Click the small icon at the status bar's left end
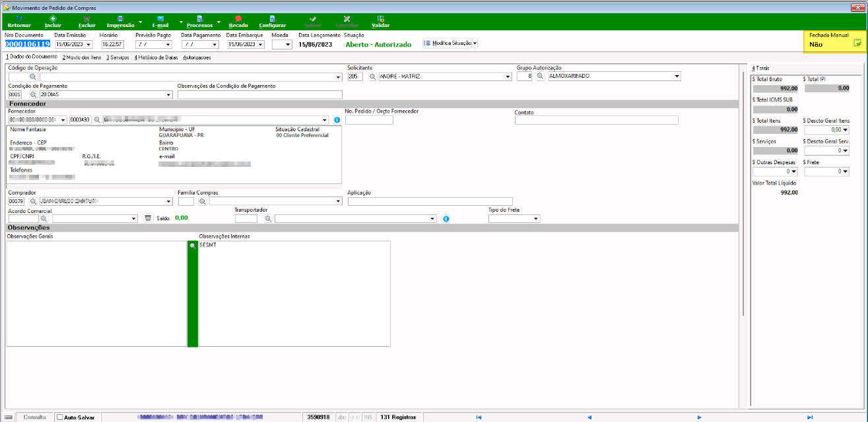The width and height of the screenshot is (868, 422). click(x=9, y=417)
